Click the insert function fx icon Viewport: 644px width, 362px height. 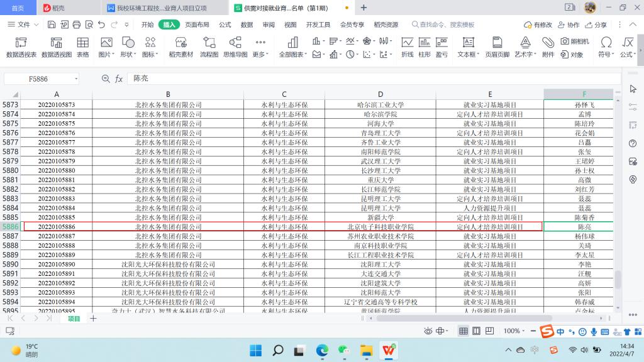119,79
